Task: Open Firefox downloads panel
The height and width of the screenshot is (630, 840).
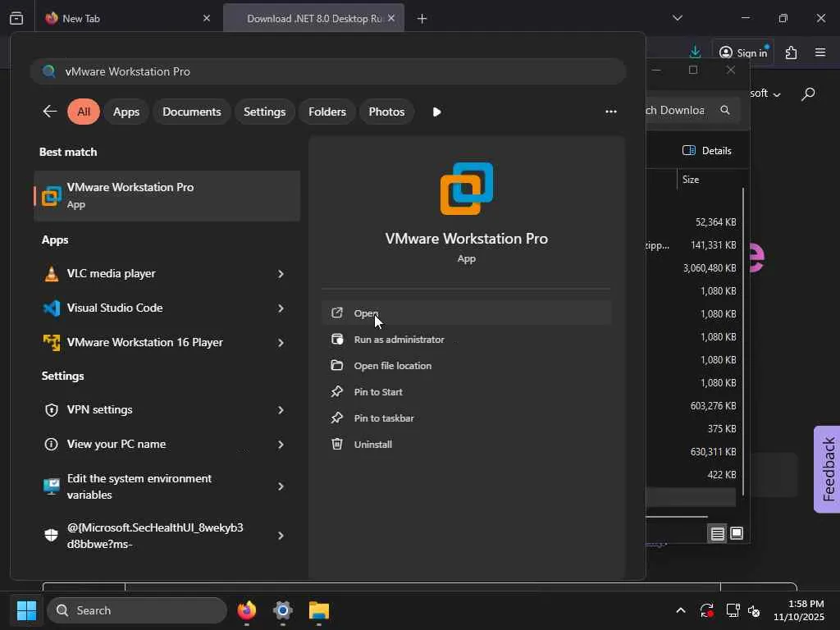Action: (x=696, y=52)
